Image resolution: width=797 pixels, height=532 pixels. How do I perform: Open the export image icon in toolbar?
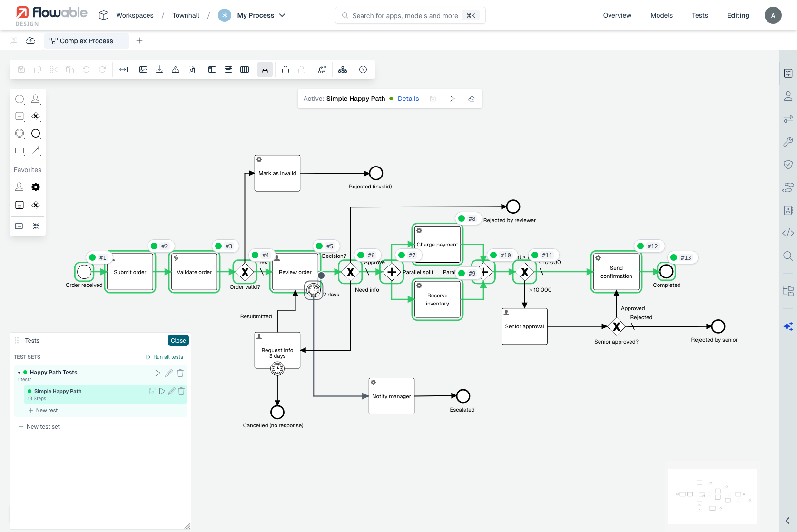pyautogui.click(x=143, y=69)
